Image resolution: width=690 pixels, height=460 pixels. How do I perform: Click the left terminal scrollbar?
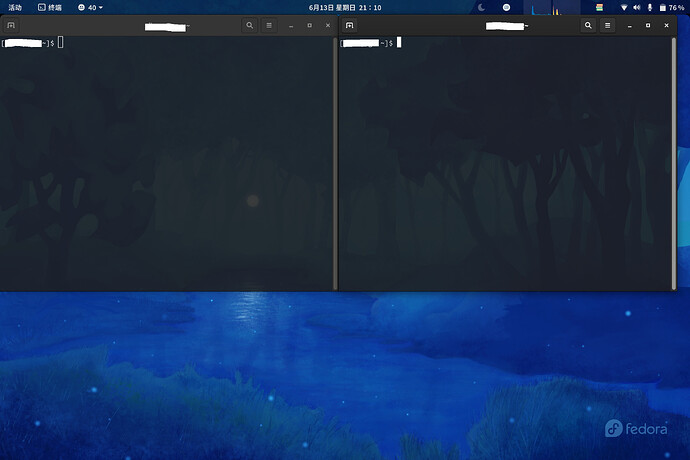click(x=335, y=163)
